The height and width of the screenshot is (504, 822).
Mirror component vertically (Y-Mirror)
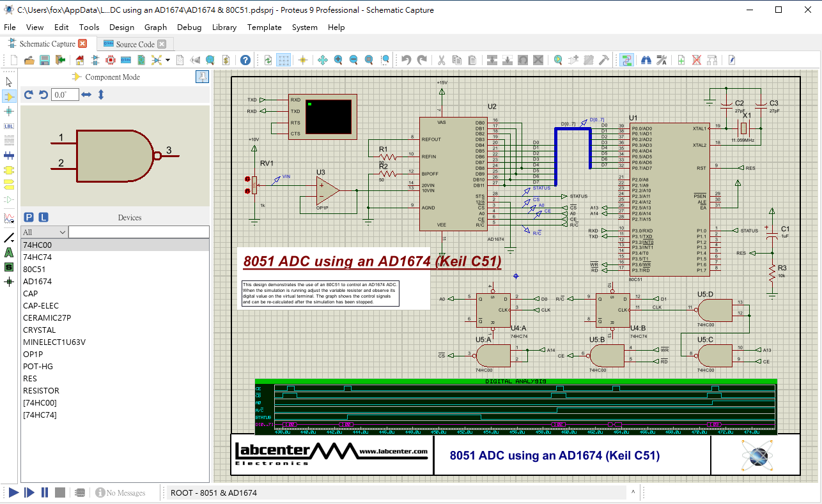coord(100,95)
